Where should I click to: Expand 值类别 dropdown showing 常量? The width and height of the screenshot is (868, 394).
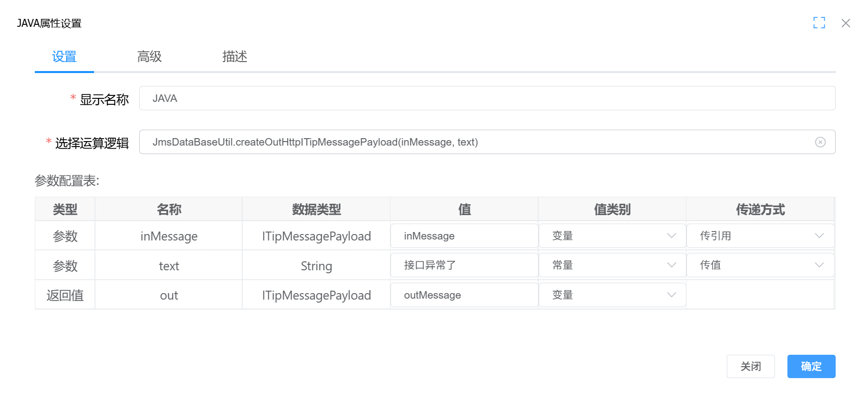pyautogui.click(x=612, y=265)
